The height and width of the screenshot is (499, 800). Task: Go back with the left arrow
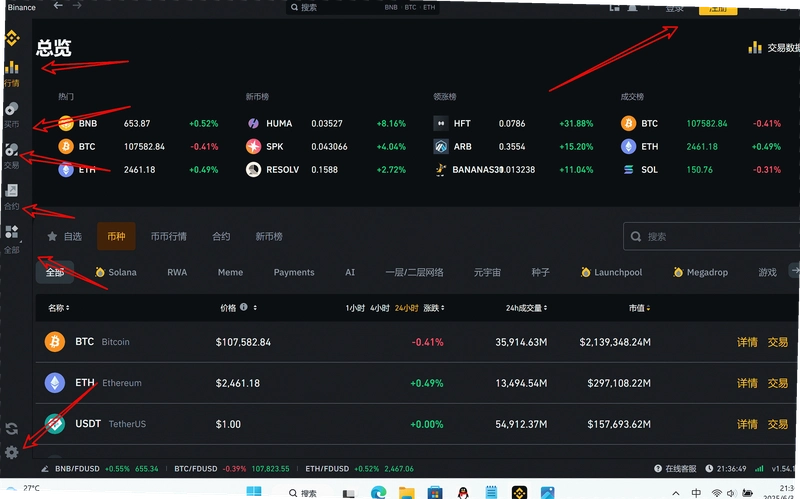pos(58,6)
